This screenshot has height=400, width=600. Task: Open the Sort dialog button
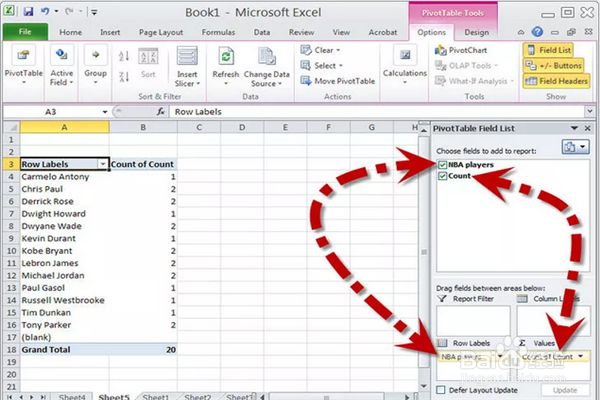148,63
